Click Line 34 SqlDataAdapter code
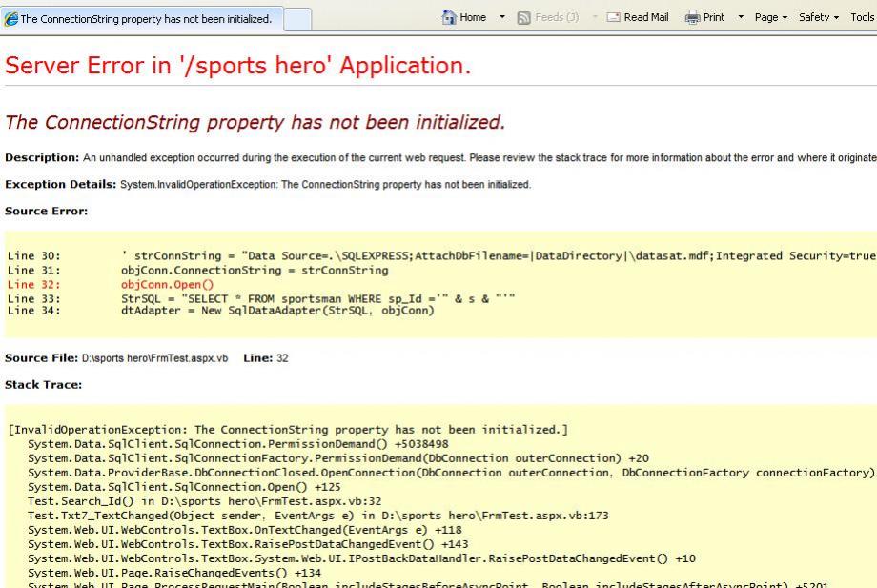Image resolution: width=877 pixels, height=588 pixels. point(221,311)
